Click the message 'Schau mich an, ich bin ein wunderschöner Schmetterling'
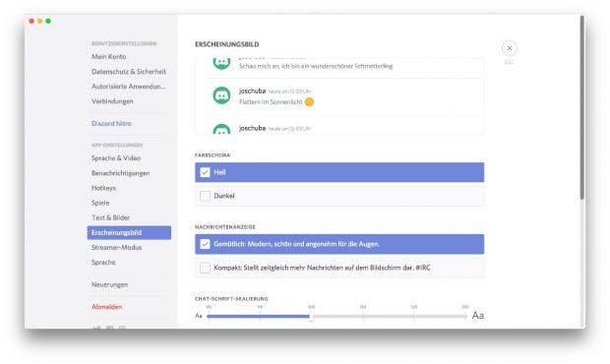This screenshot has width=610, height=364. pyautogui.click(x=316, y=66)
